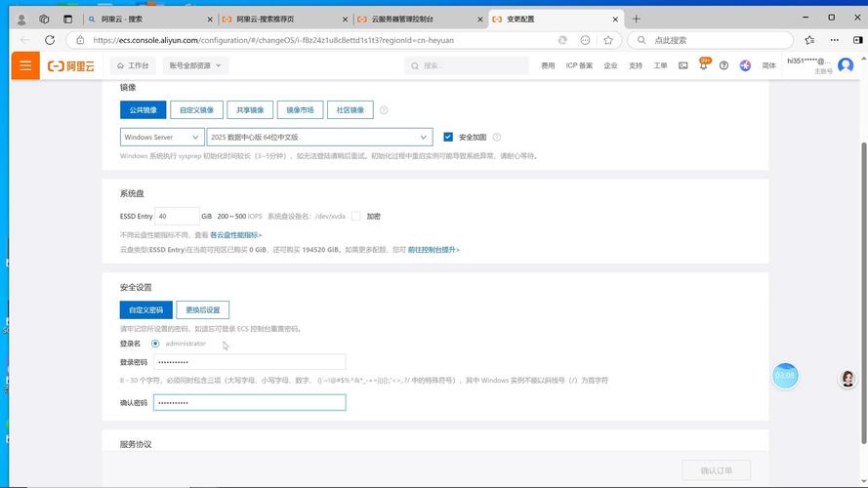Toggle 安全加固 checkbox
Screen dimensions: 868x488
(448, 137)
